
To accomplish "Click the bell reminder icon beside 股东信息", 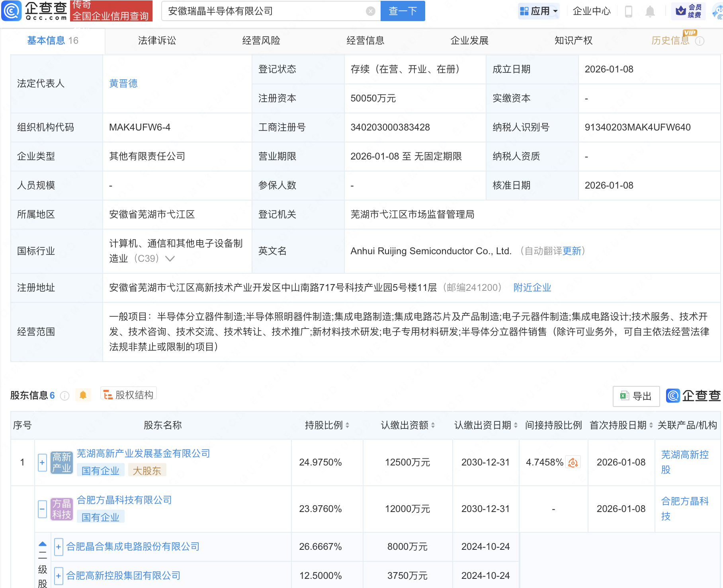I will pyautogui.click(x=83, y=395).
